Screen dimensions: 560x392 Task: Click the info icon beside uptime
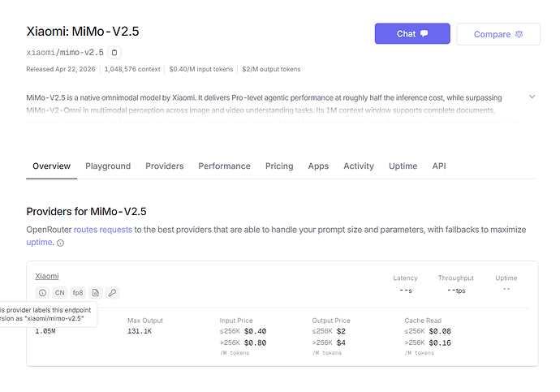60,243
